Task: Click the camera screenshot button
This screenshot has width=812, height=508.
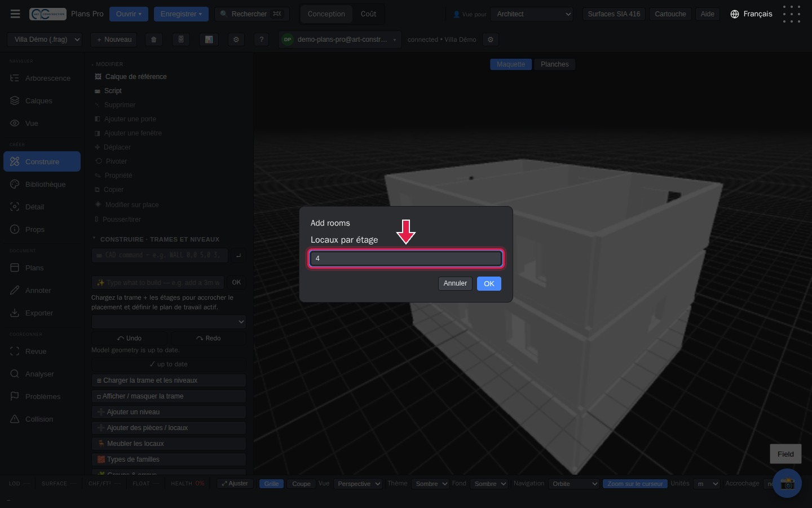Action: click(x=787, y=483)
